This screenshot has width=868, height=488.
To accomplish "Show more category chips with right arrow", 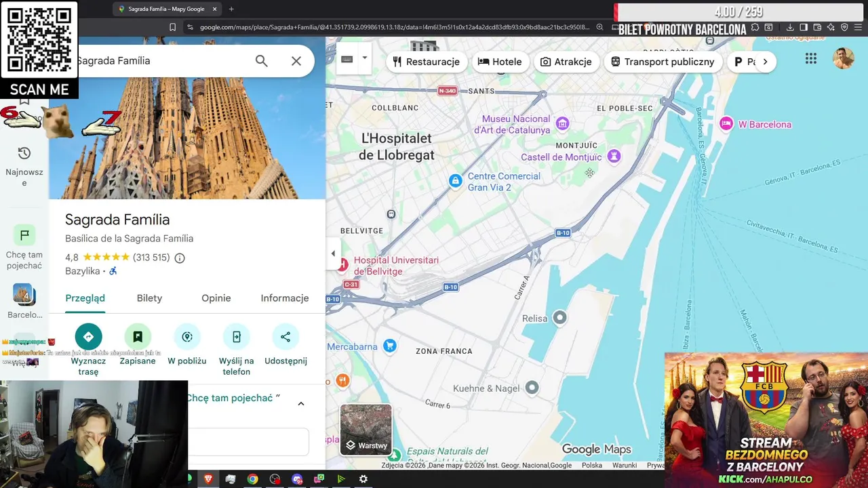I will click(765, 62).
